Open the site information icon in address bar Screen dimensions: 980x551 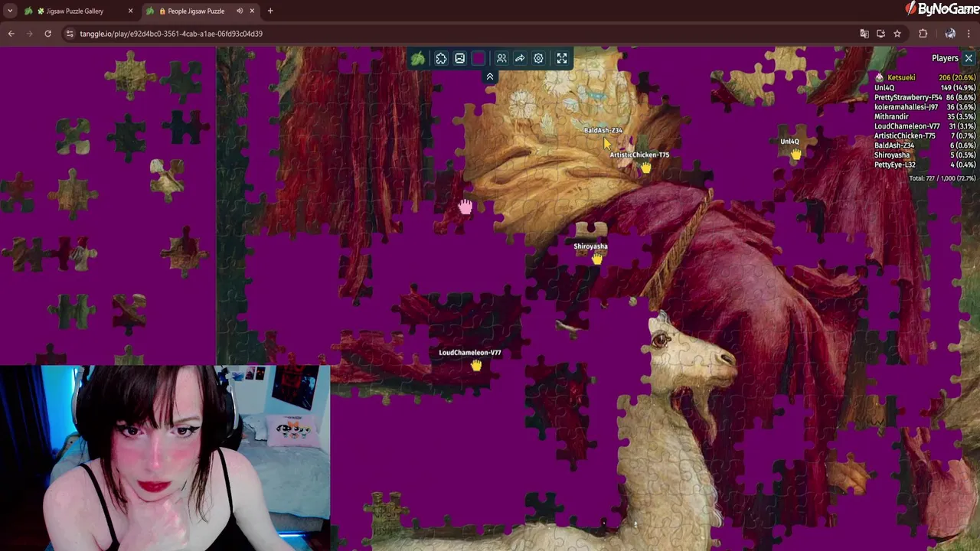click(70, 34)
